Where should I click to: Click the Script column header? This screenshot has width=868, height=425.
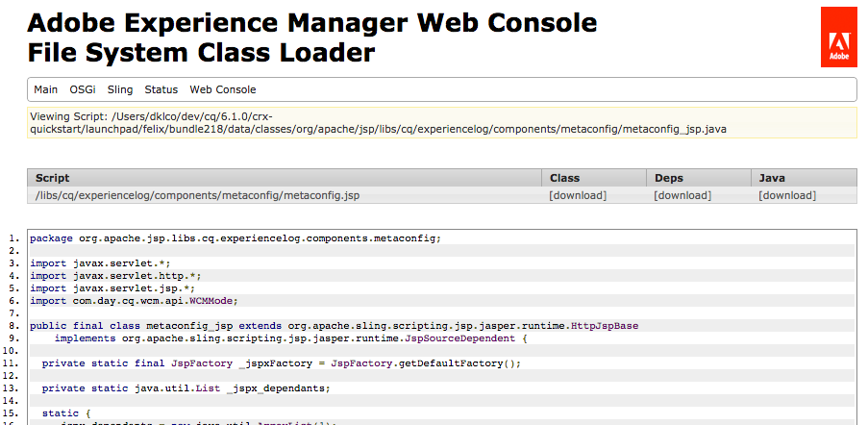coord(284,178)
